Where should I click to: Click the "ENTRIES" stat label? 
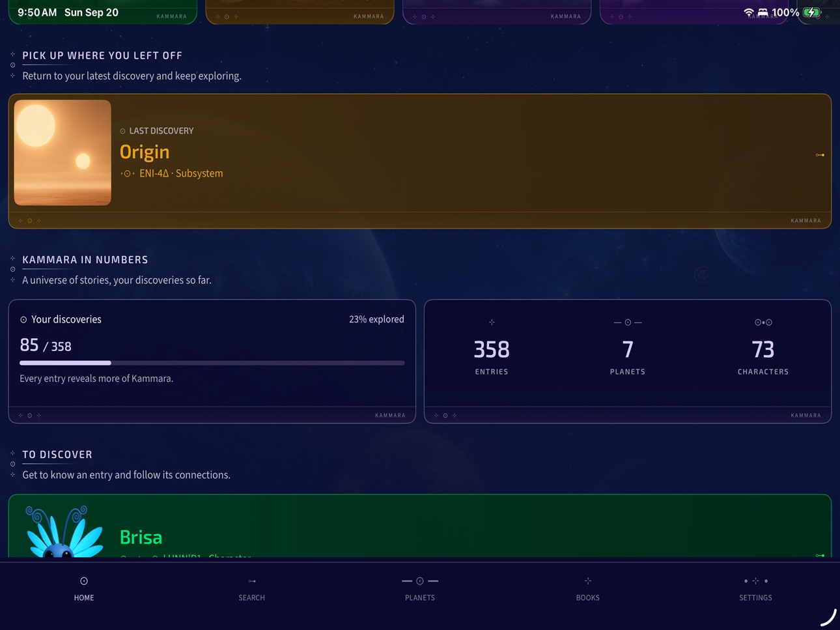pyautogui.click(x=492, y=372)
